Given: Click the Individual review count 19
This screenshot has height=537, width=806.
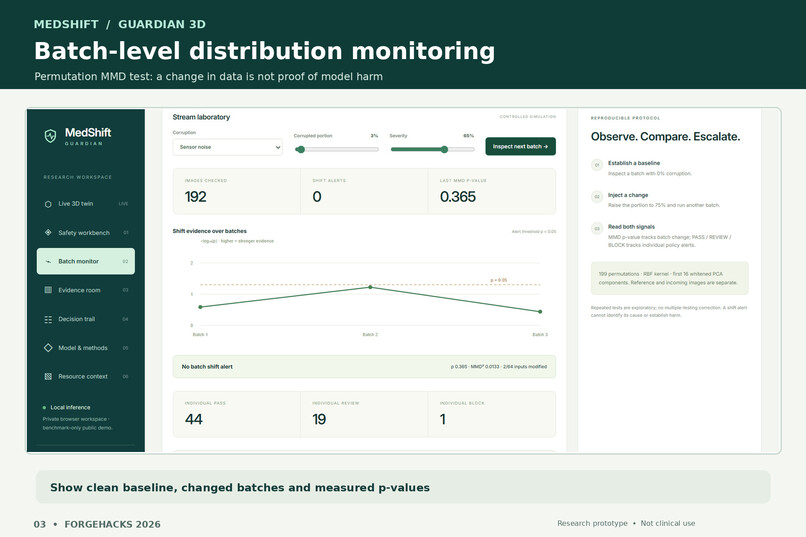Looking at the screenshot, I should [x=319, y=419].
